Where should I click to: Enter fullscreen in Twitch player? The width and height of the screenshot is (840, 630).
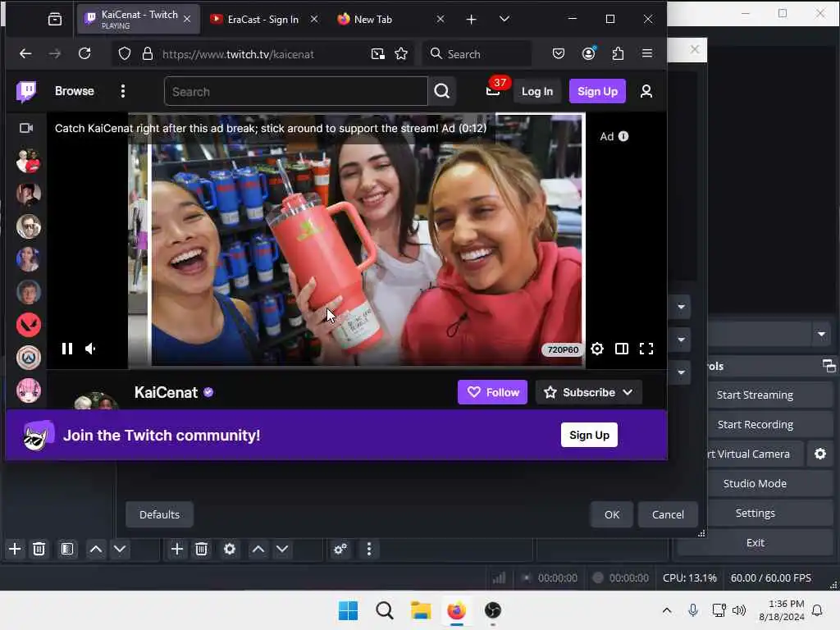(x=646, y=349)
